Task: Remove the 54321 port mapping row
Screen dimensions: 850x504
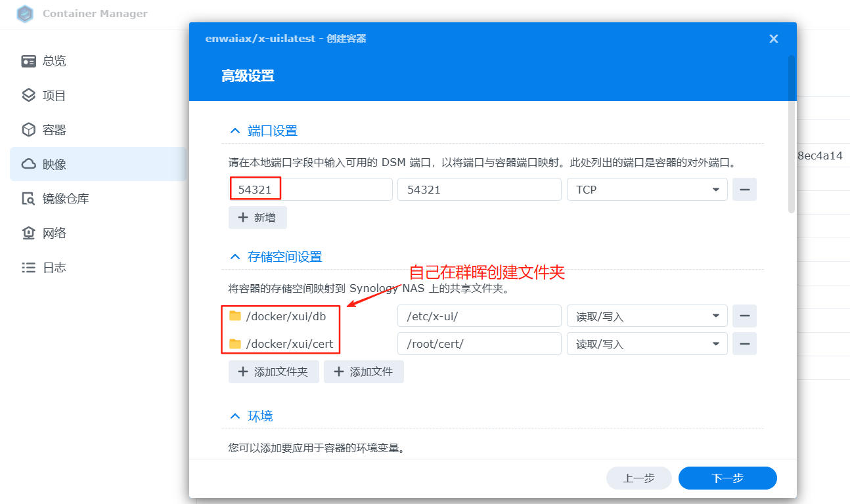Action: coord(744,190)
